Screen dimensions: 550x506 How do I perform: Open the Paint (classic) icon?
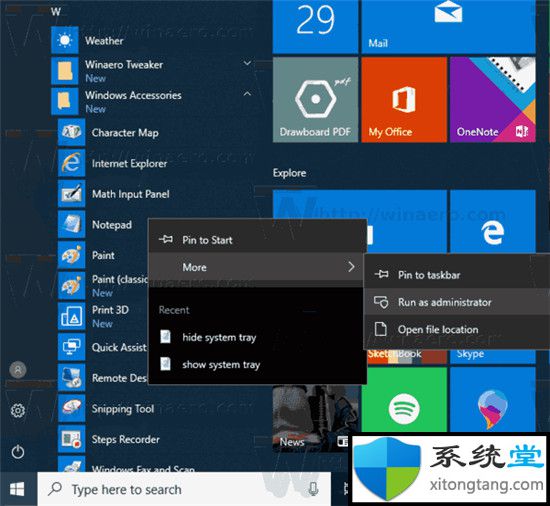72,286
